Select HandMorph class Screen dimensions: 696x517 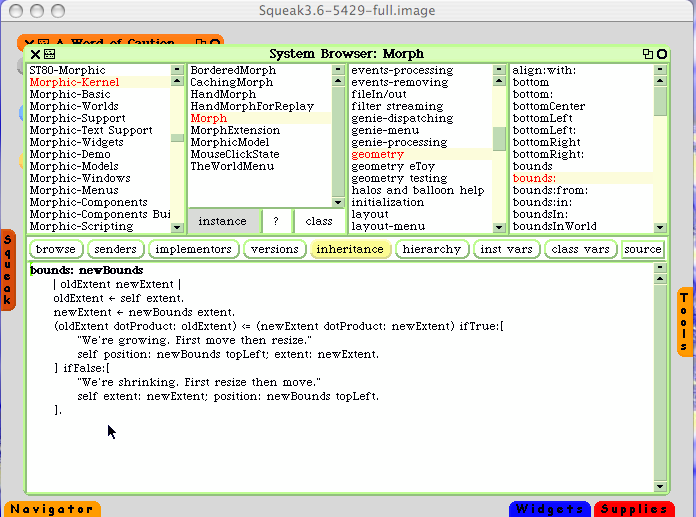click(260, 94)
